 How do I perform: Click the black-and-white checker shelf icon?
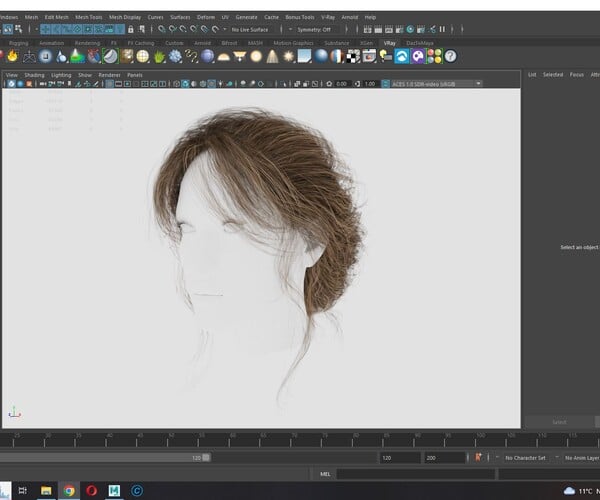pos(353,56)
